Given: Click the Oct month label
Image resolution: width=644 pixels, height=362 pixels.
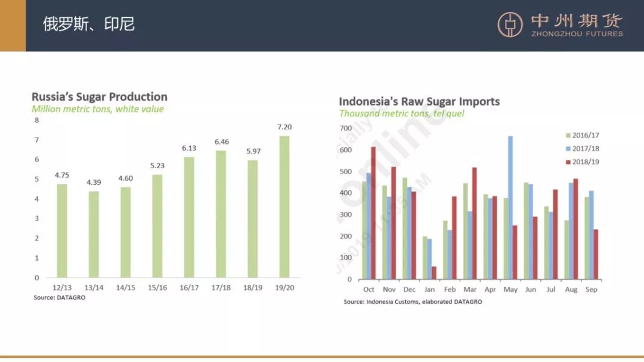Looking at the screenshot, I should (x=369, y=289).
